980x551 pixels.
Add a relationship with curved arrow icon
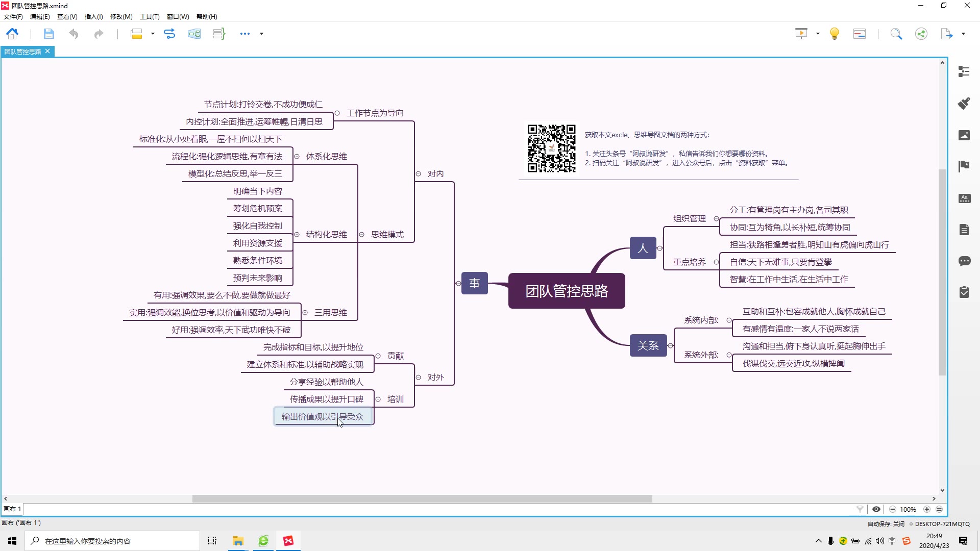click(x=169, y=34)
